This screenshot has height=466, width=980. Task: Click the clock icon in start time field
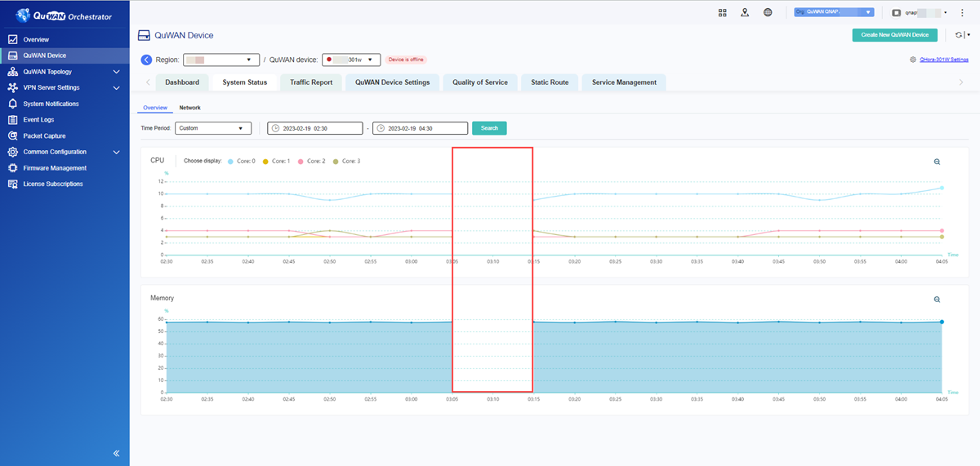pyautogui.click(x=276, y=128)
